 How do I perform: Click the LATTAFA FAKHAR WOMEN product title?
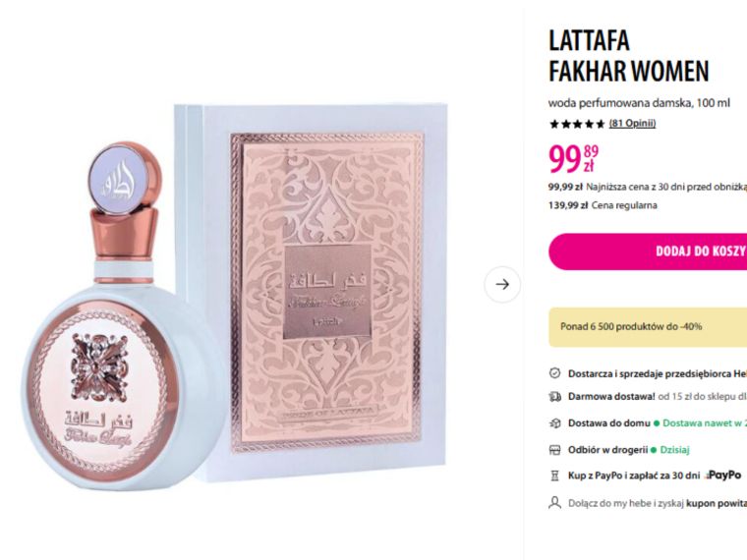pyautogui.click(x=629, y=56)
